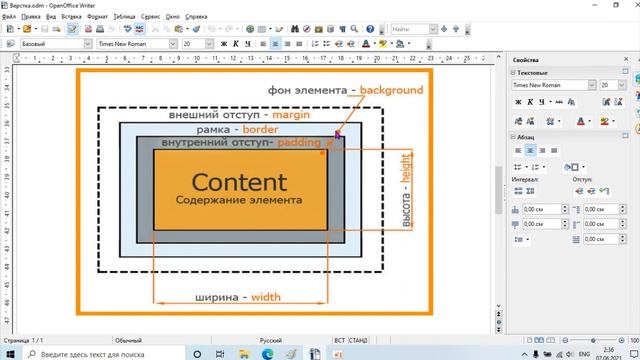This screenshot has height=360, width=640.
Task: Click the Hanging Indent icon under Отступ
Action: click(604, 191)
